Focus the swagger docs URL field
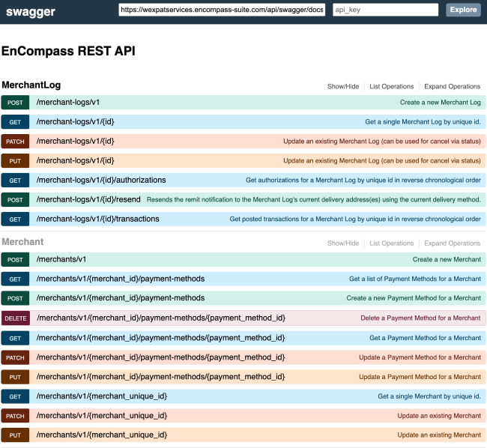 [x=222, y=10]
